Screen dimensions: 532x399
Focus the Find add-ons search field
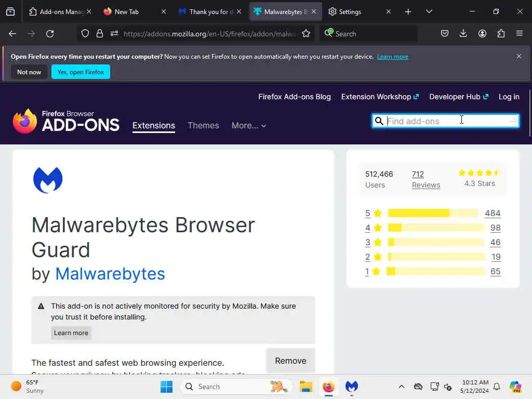tap(445, 121)
